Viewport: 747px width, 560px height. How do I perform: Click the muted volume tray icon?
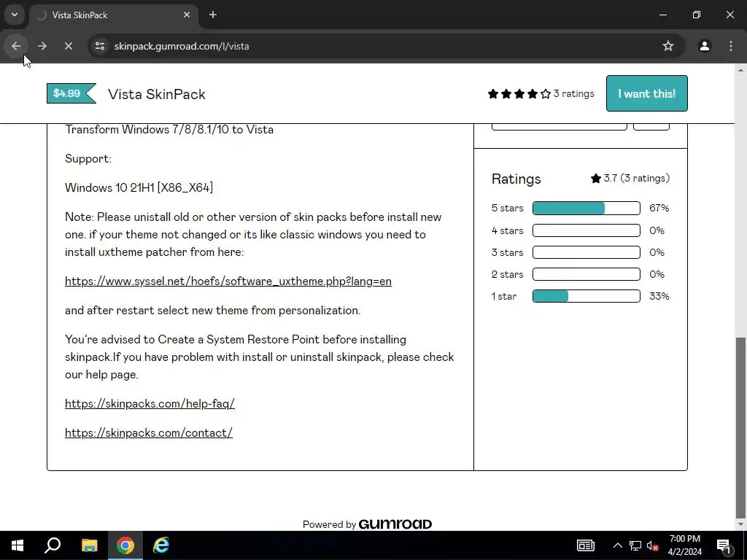point(652,545)
